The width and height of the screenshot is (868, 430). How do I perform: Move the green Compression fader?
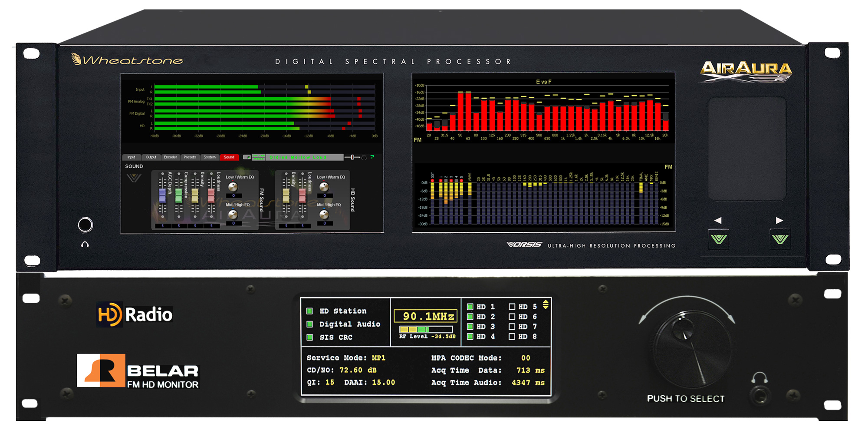(178, 195)
